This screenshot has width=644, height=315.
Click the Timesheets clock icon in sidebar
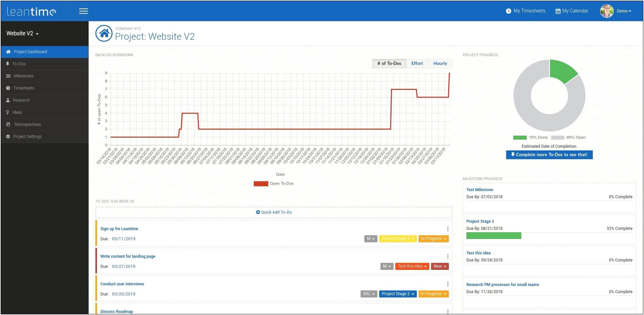(x=8, y=88)
